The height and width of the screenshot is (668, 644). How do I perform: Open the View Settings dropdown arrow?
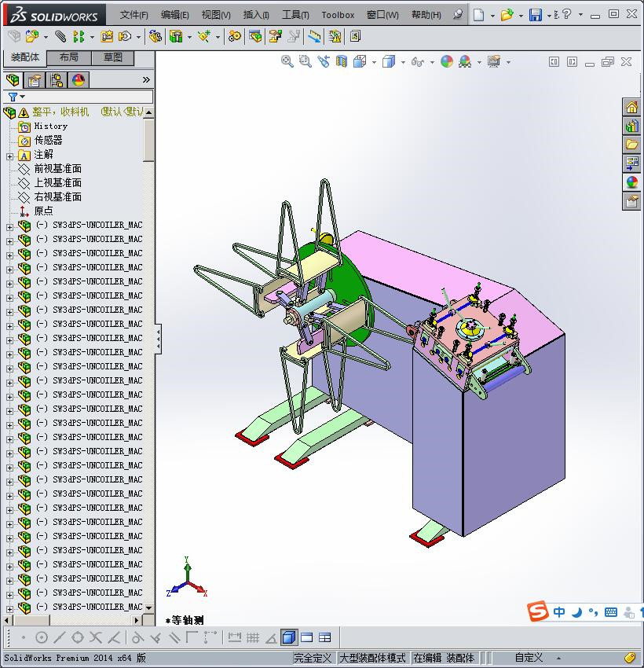point(508,63)
